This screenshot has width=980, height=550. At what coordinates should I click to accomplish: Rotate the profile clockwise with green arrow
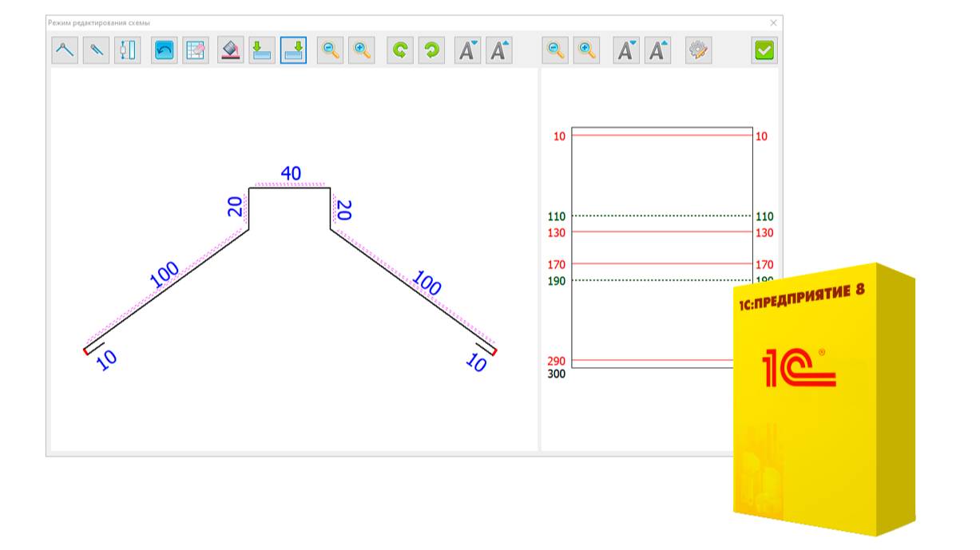431,50
